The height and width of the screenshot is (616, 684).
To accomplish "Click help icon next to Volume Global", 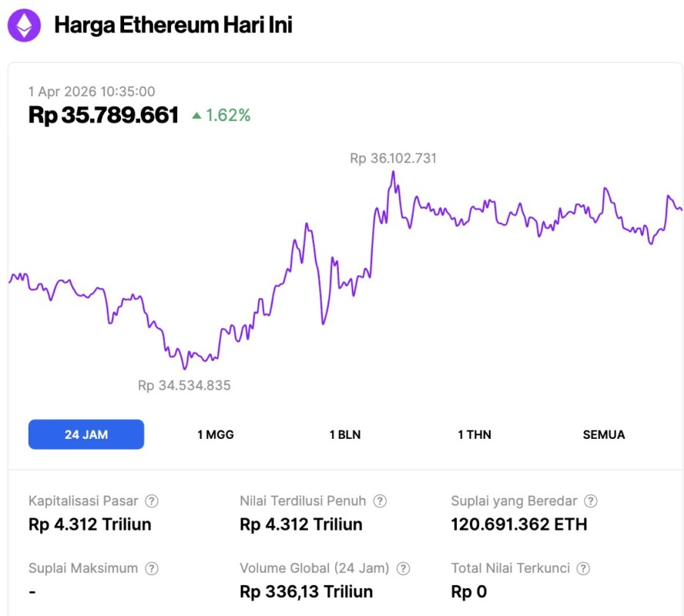I will [403, 569].
